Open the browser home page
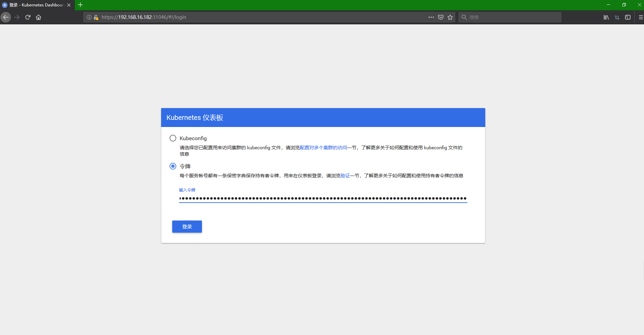The height and width of the screenshot is (335, 644). click(38, 17)
